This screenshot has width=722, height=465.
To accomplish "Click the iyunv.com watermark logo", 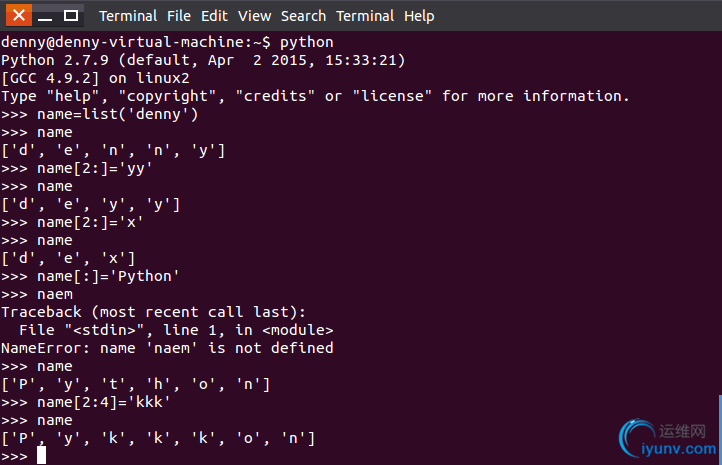I will (x=668, y=438).
